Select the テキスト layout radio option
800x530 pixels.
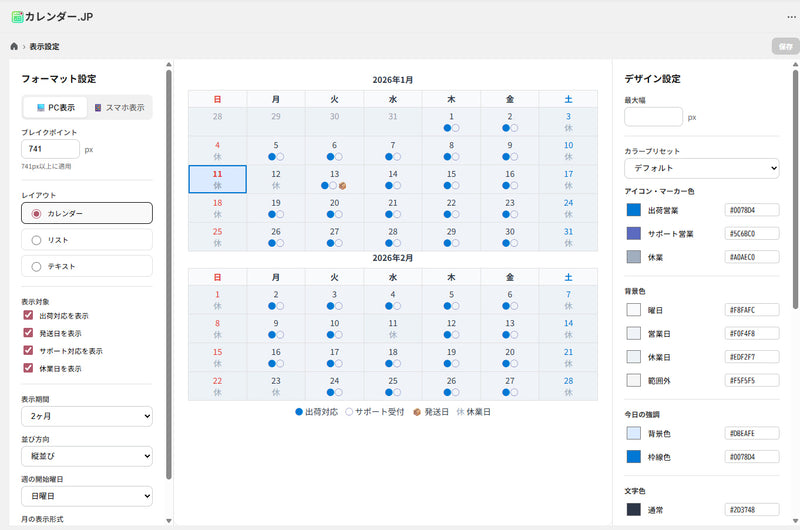coord(37,266)
